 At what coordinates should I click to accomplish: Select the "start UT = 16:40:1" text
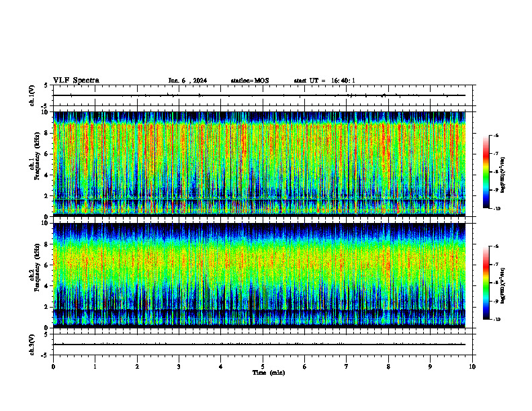pyautogui.click(x=324, y=81)
